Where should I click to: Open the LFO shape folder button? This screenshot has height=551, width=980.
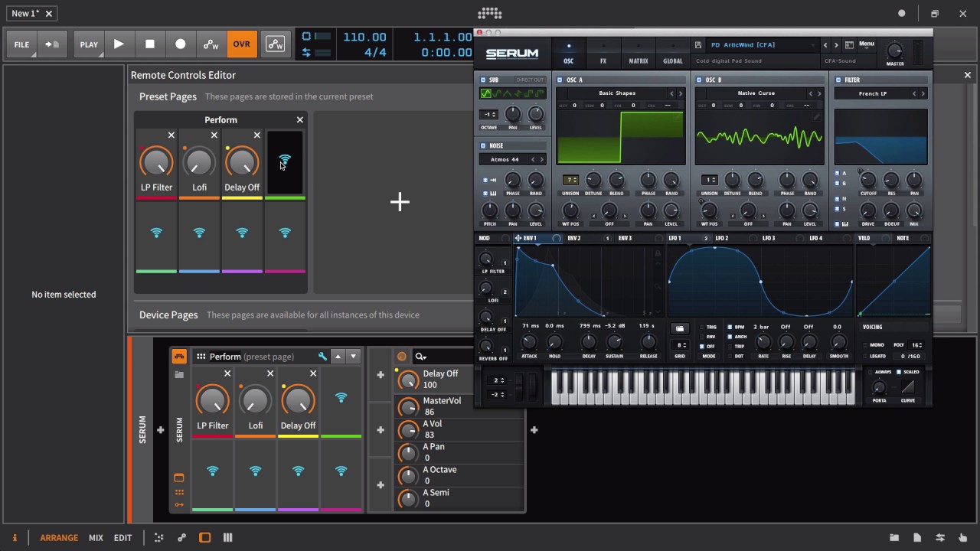[x=680, y=328]
